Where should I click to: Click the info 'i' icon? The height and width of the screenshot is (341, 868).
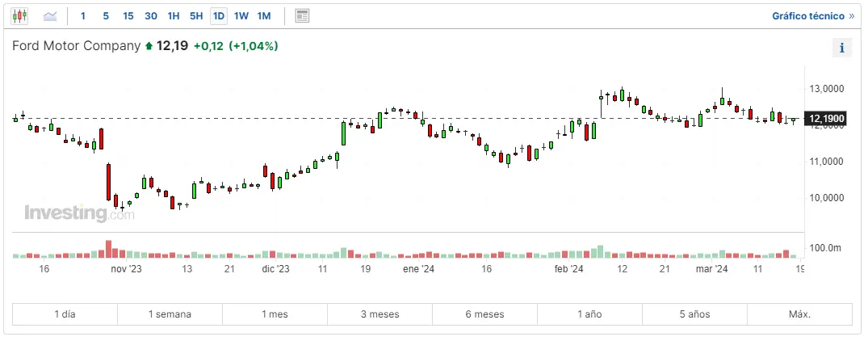(841, 48)
